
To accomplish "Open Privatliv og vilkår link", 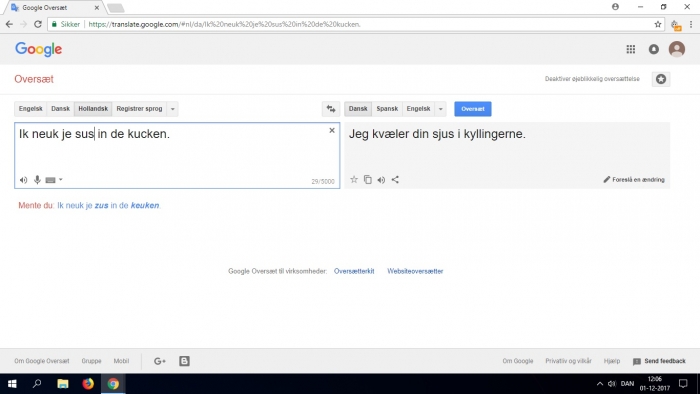I will pyautogui.click(x=568, y=361).
